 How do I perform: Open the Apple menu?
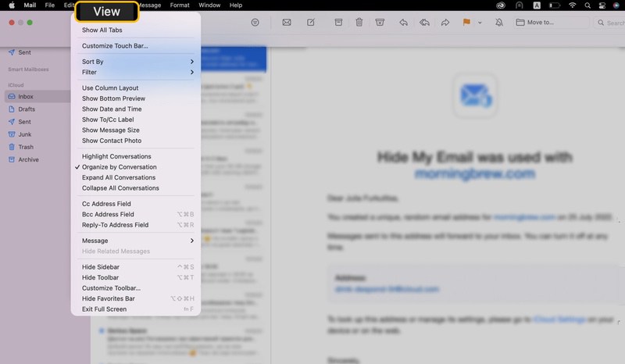click(12, 5)
